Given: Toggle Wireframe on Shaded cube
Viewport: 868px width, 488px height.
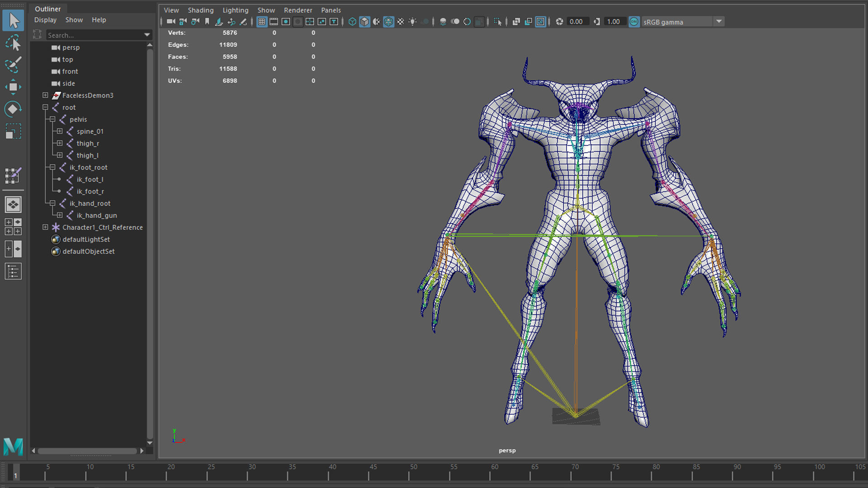Looking at the screenshot, I should pos(388,22).
